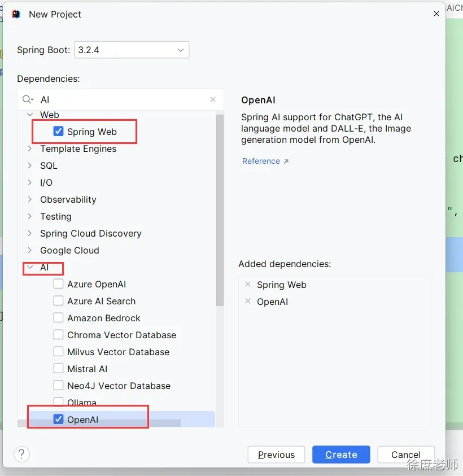Cancel the New Project dialog
Viewport: 463px width, 476px height.
pos(406,455)
